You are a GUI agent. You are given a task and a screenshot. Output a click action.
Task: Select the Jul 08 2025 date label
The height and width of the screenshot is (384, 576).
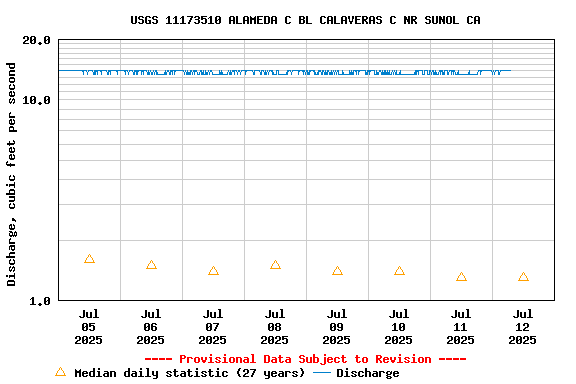[274, 327]
